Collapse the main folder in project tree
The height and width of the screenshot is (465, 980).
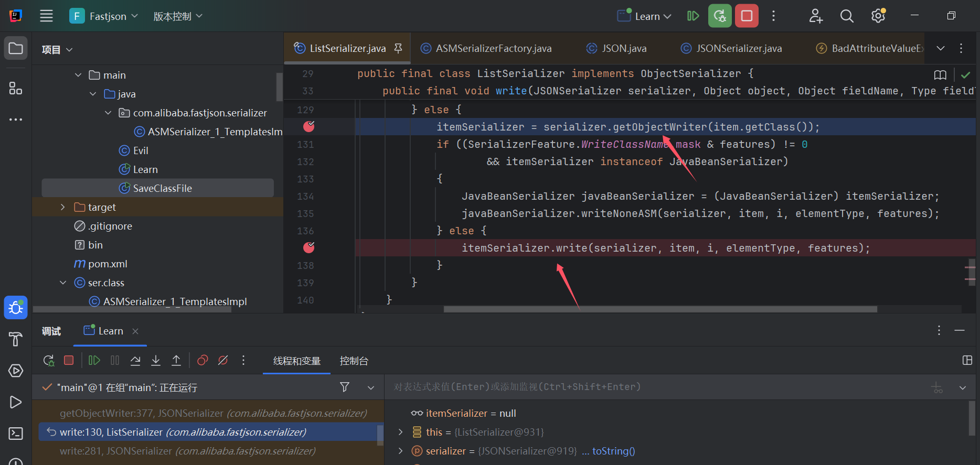78,75
